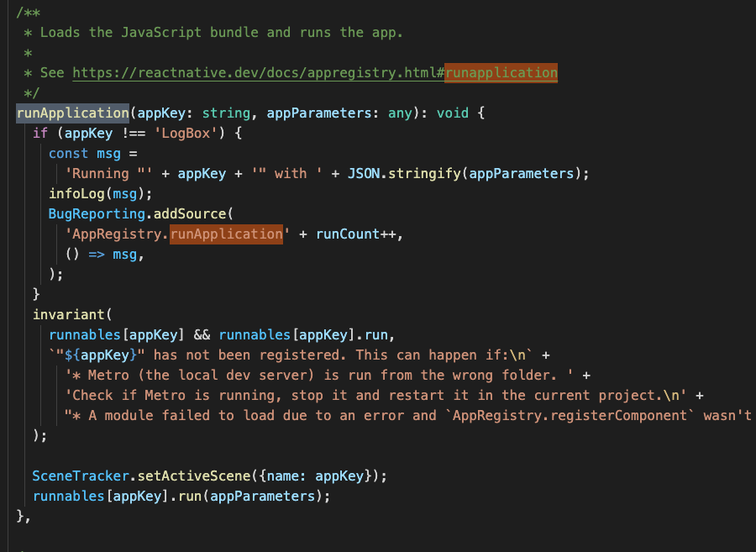
Task: Click the invariant function call
Action: click(x=68, y=314)
